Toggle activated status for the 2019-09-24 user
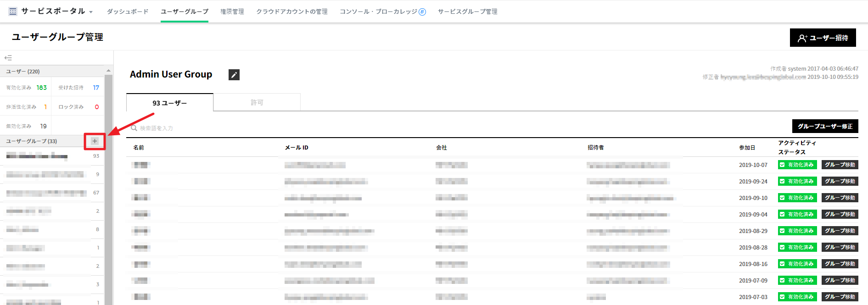868x305 pixels. [x=782, y=181]
